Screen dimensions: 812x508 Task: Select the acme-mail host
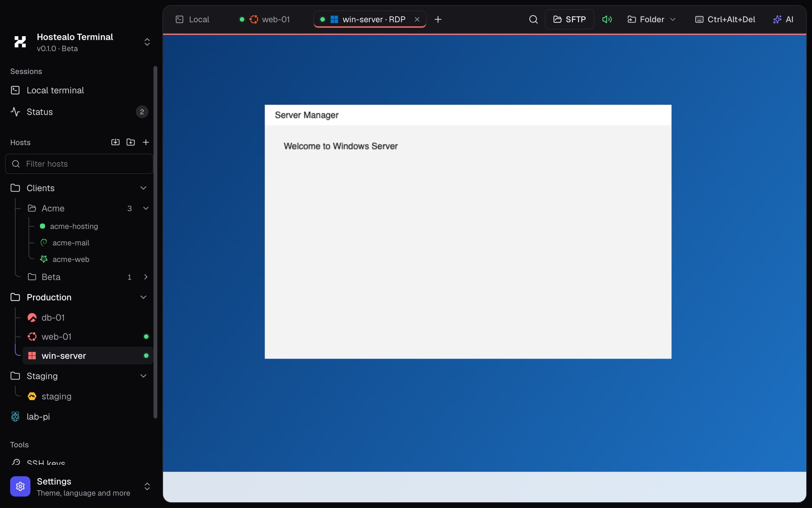(71, 243)
